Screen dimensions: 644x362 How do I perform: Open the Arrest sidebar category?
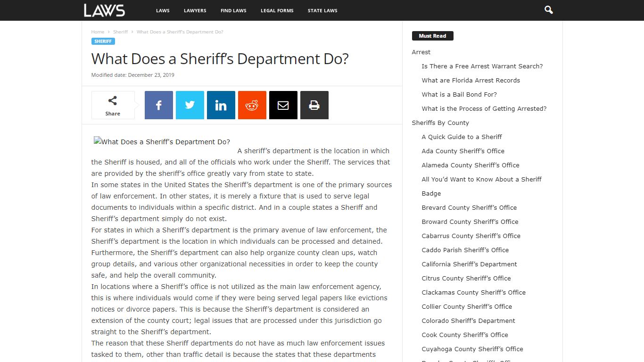(x=421, y=52)
